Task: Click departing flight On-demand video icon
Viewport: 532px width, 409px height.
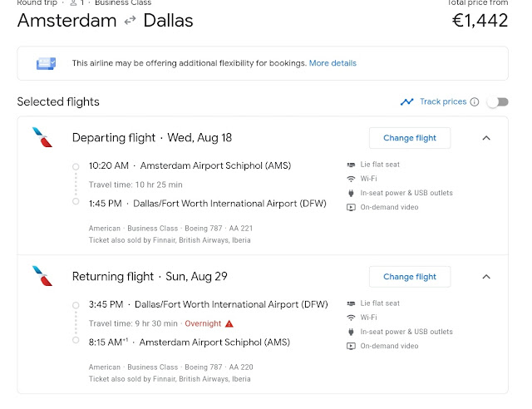Action: (351, 207)
